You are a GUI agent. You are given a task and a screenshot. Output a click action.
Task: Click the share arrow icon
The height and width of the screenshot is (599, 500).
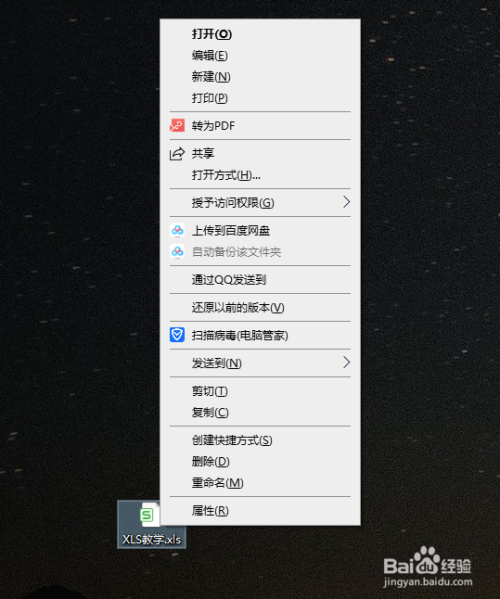coord(177,153)
